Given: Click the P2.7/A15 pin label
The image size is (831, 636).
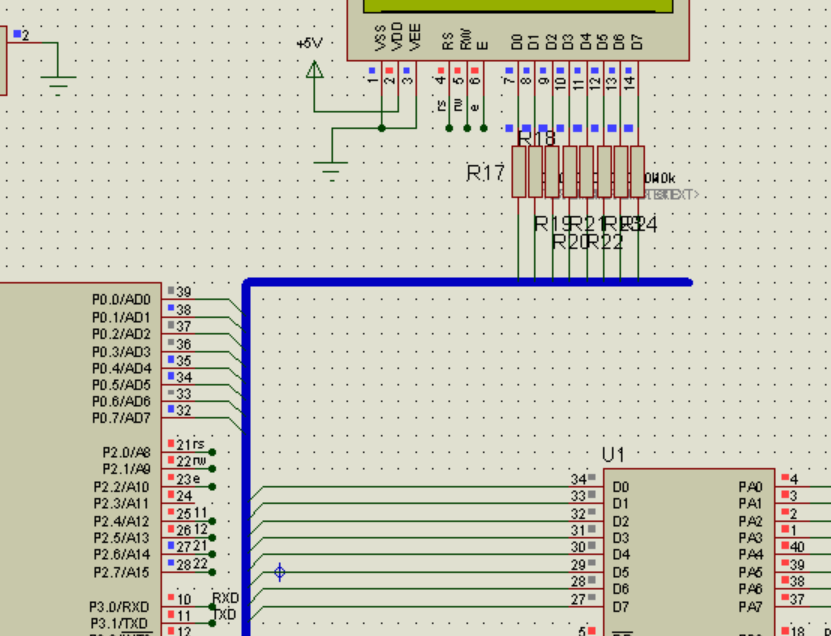Looking at the screenshot, I should [x=122, y=572].
